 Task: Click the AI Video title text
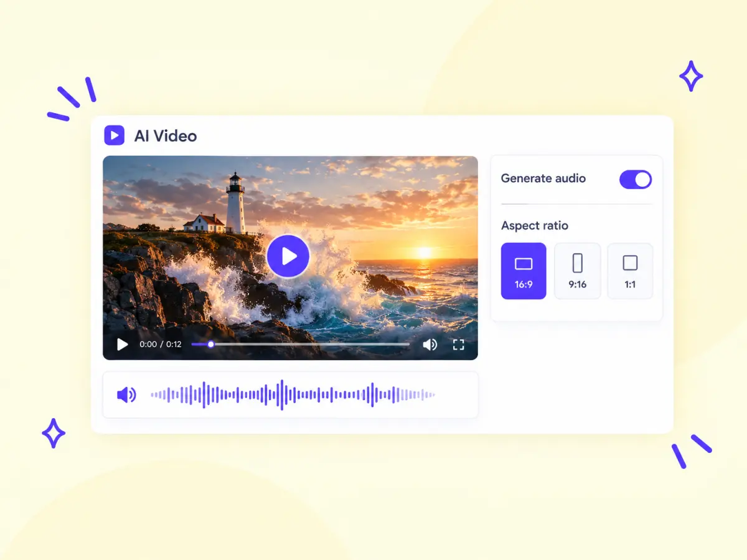click(x=166, y=136)
